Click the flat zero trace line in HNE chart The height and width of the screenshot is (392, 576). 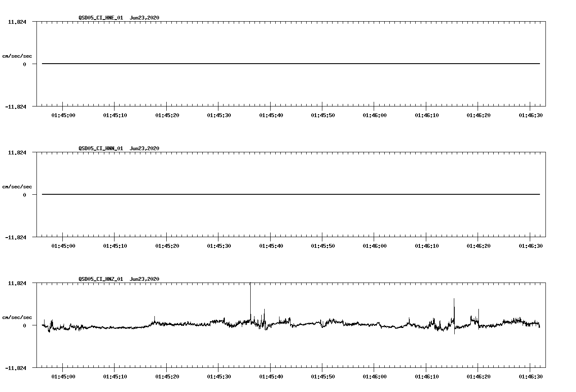pyautogui.click(x=291, y=64)
